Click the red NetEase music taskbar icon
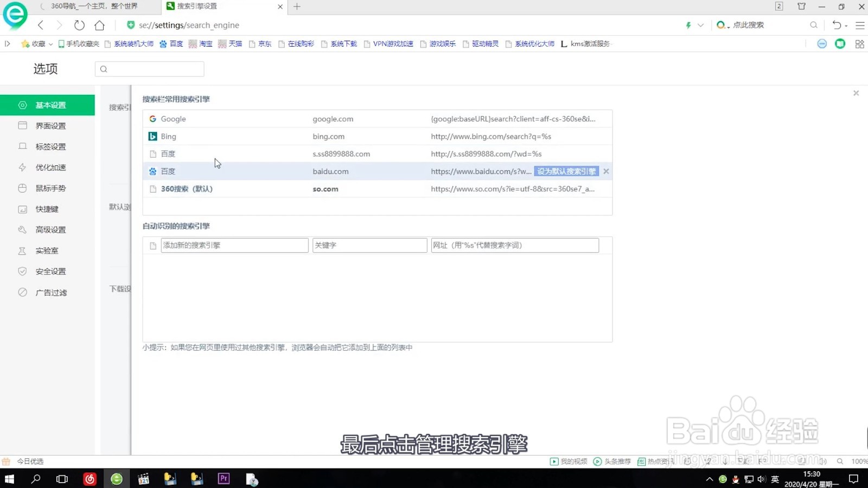 90,479
